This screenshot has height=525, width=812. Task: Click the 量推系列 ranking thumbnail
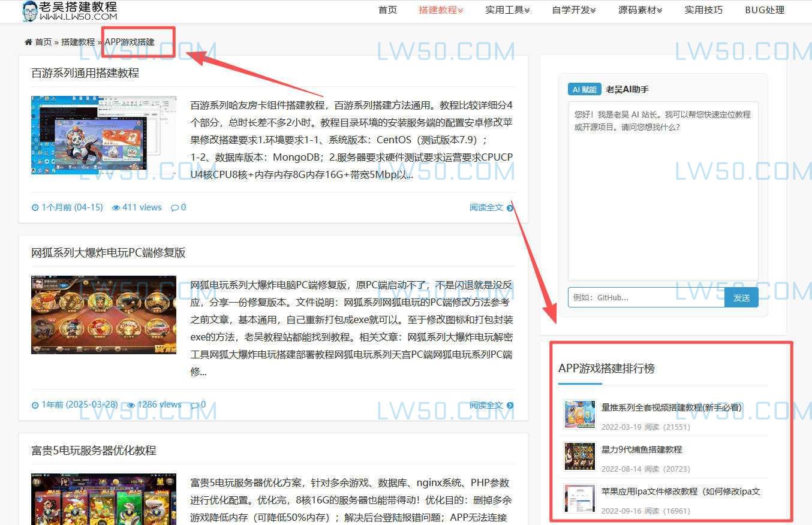(580, 414)
